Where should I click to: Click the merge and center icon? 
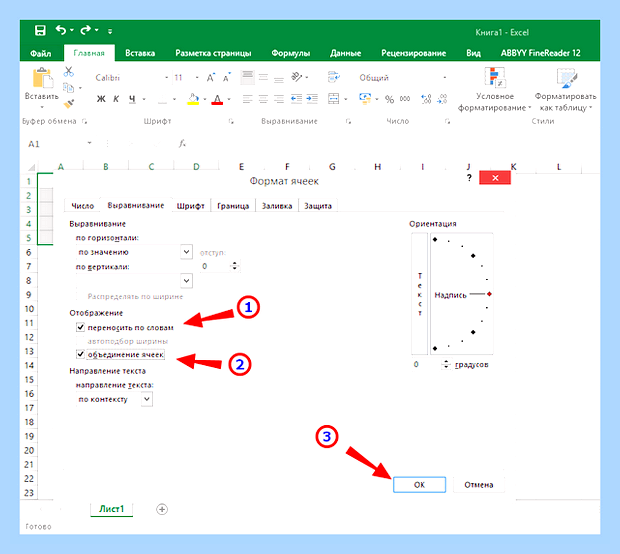pyautogui.click(x=333, y=98)
